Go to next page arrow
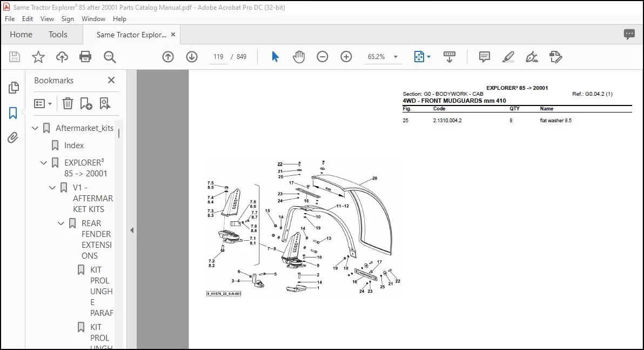The height and width of the screenshot is (350, 644). pos(192,57)
